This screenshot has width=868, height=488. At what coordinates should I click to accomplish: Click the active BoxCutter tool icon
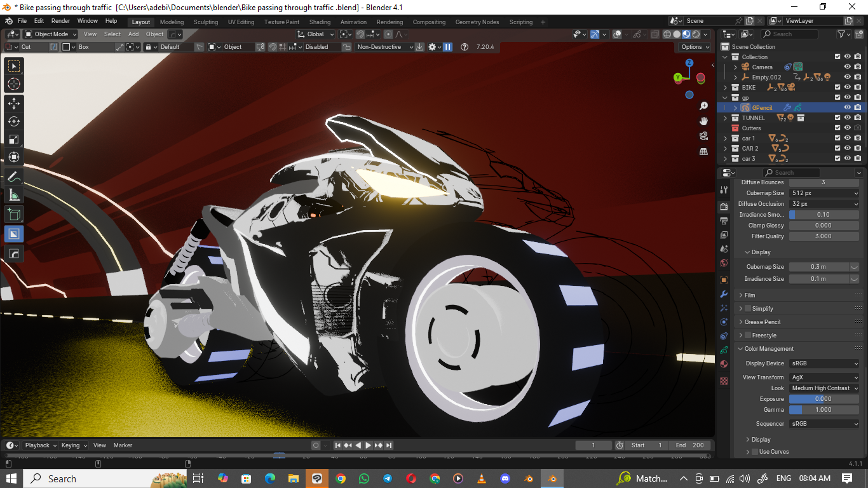coord(14,234)
